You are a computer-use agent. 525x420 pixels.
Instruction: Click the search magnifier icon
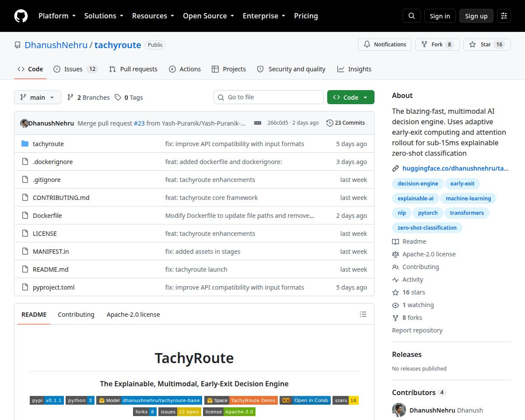click(412, 16)
